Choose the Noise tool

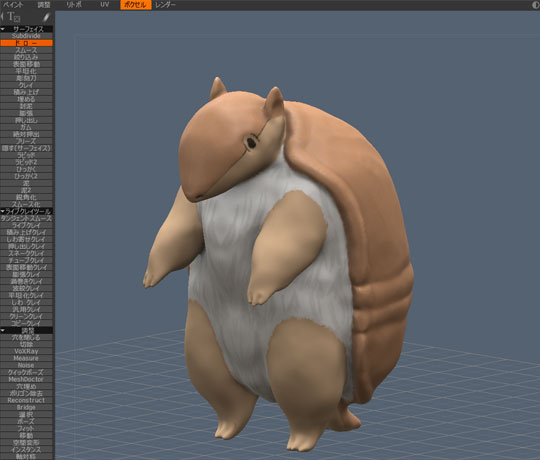(x=27, y=365)
